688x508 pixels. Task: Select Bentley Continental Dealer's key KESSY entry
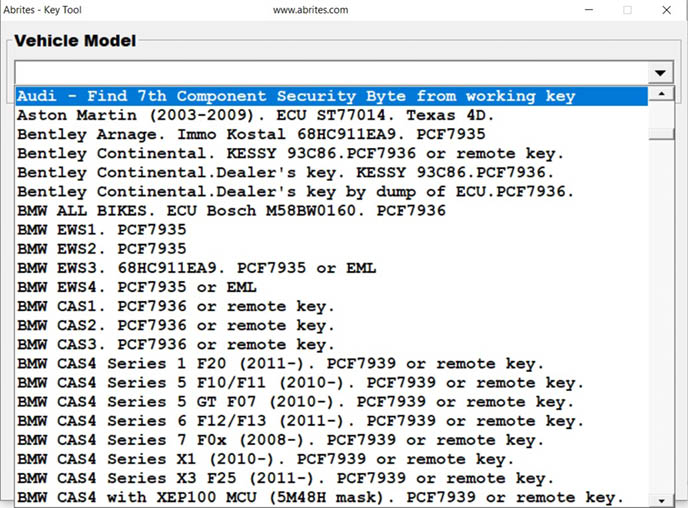(x=290, y=172)
